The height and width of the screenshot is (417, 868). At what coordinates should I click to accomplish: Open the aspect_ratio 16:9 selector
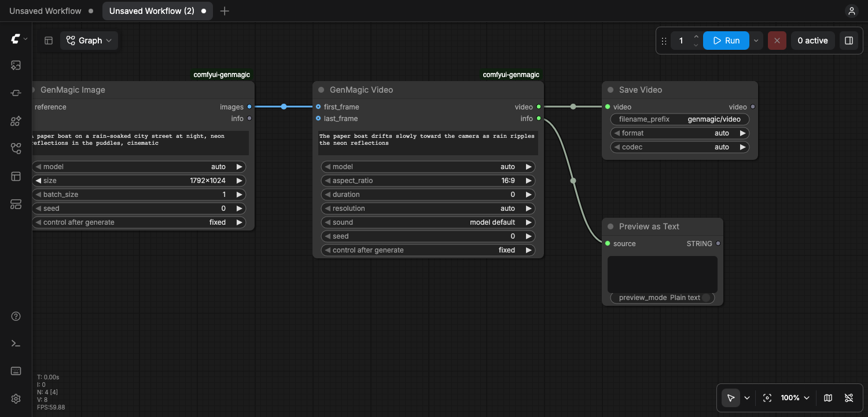click(428, 181)
